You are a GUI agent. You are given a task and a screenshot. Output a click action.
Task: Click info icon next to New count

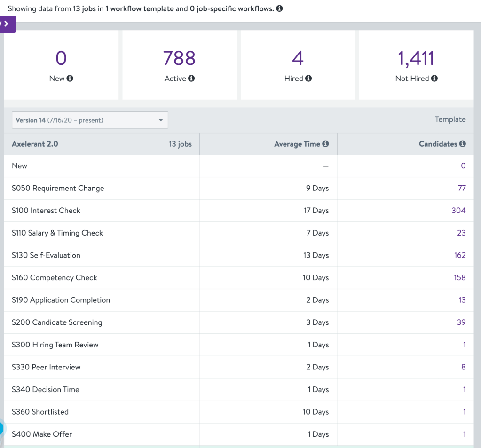click(70, 79)
